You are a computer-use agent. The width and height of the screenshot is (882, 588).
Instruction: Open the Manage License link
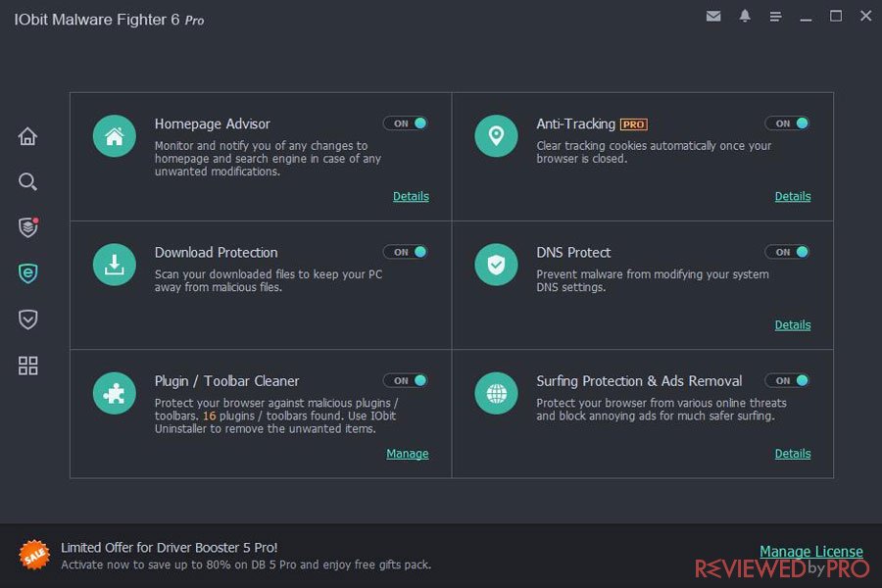pos(811,552)
